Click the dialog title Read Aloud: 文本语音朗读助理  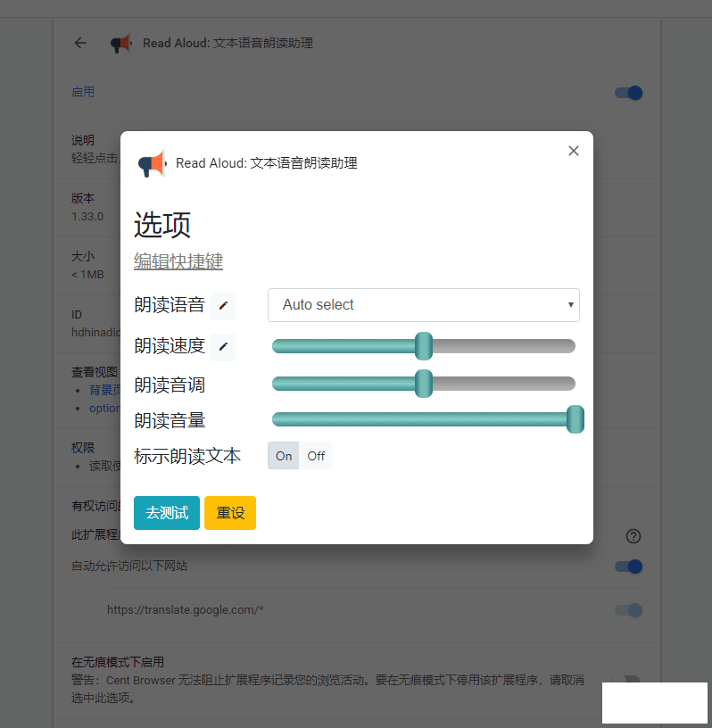[x=267, y=163]
